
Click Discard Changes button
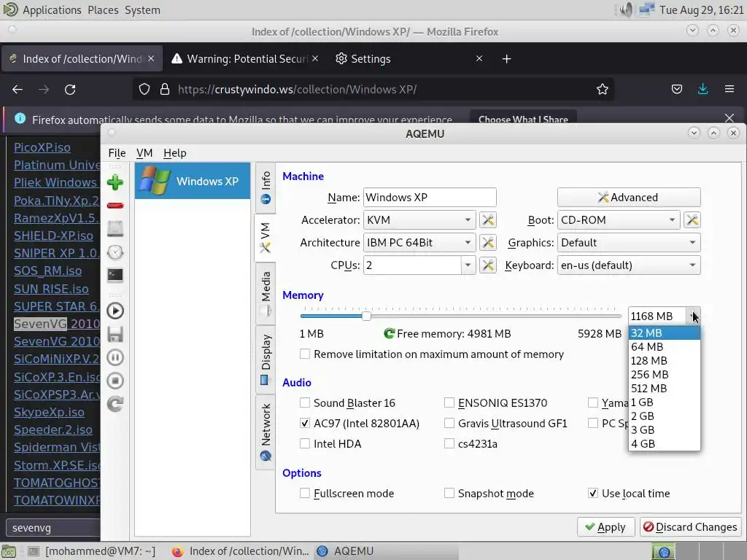coord(690,527)
